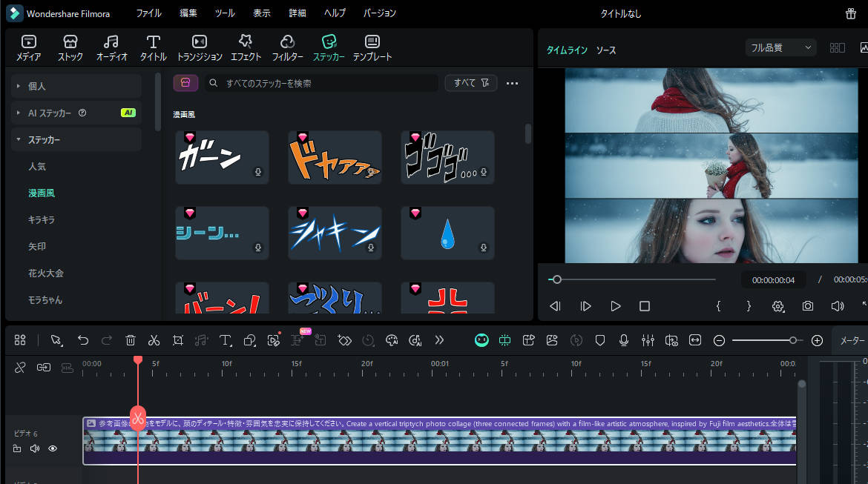The image size is (868, 484).
Task: Open the フル品質 quality dropdown
Action: (780, 47)
